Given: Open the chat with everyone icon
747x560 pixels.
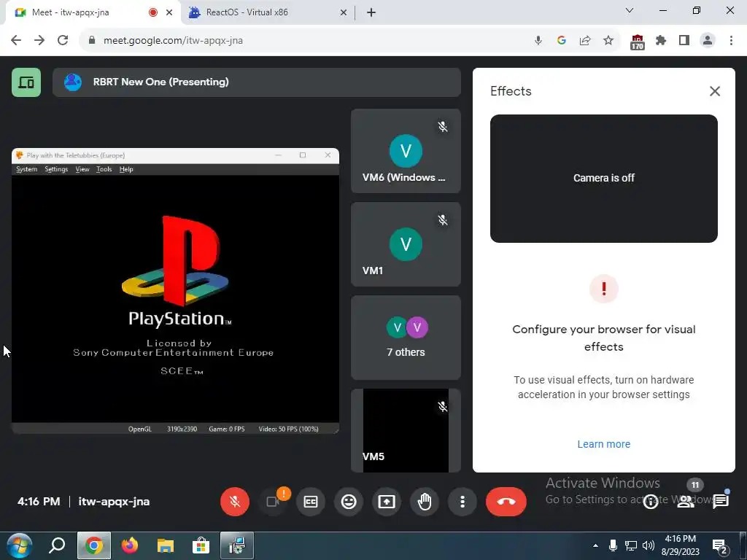Looking at the screenshot, I should tap(721, 502).
